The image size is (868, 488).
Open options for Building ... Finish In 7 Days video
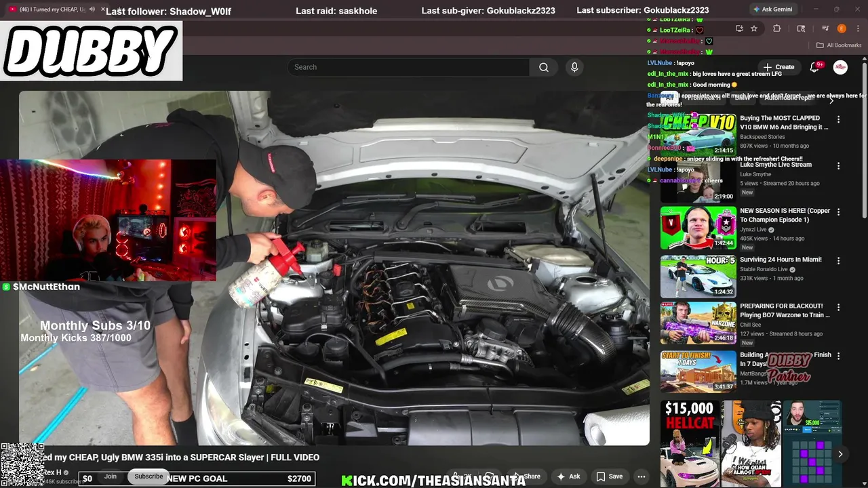coord(838,356)
